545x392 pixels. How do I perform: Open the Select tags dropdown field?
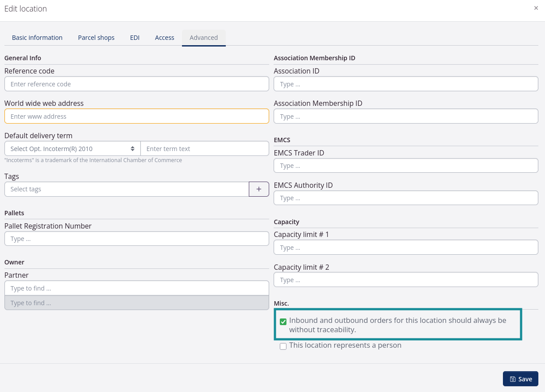[126, 189]
